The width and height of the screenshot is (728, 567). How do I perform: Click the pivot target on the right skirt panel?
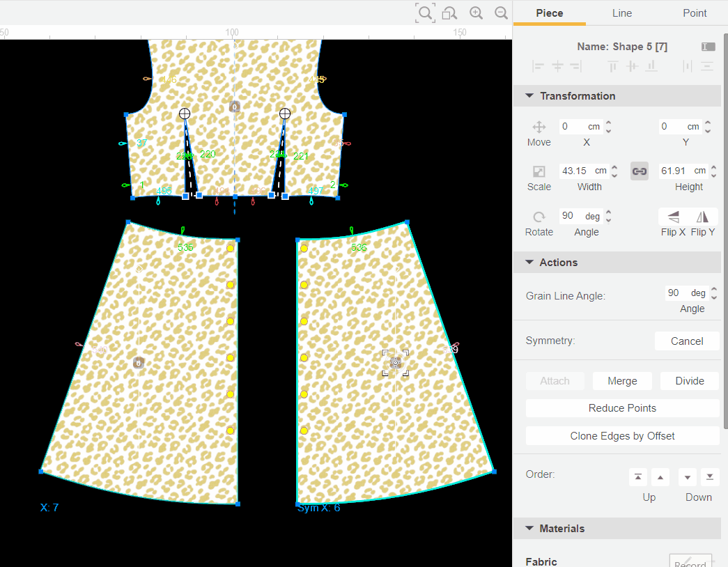396,363
